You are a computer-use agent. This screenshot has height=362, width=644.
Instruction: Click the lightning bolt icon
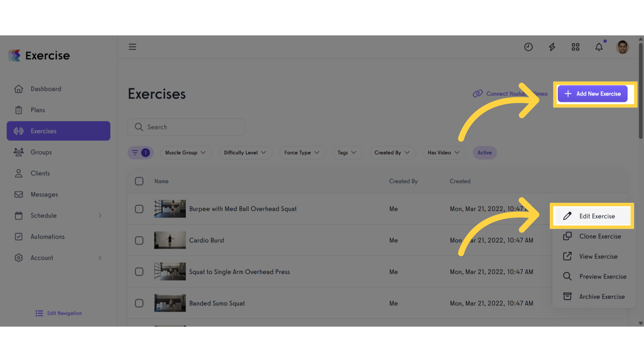(x=552, y=47)
